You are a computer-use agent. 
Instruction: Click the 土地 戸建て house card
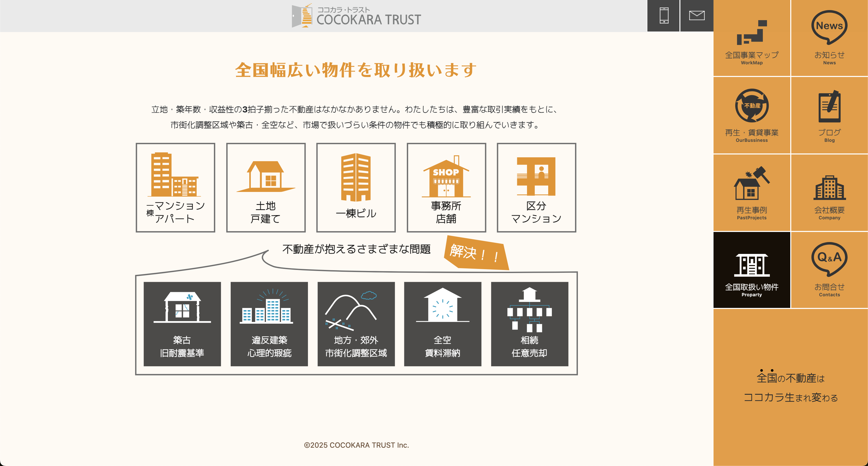pos(266,188)
